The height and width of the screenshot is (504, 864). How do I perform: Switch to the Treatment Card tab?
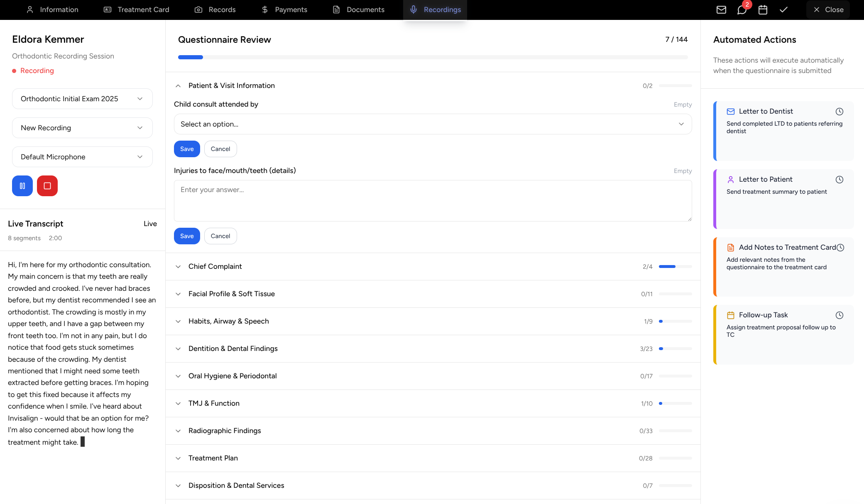(x=136, y=10)
